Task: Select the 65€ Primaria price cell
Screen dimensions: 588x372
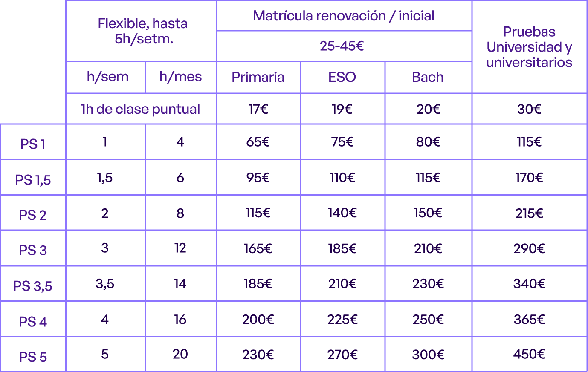Action: [x=258, y=142]
